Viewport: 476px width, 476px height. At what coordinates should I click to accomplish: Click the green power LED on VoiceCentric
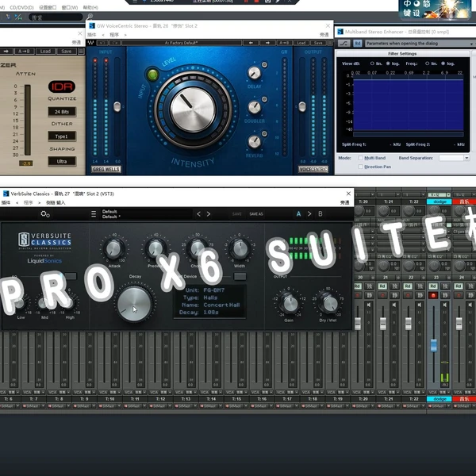(x=153, y=75)
